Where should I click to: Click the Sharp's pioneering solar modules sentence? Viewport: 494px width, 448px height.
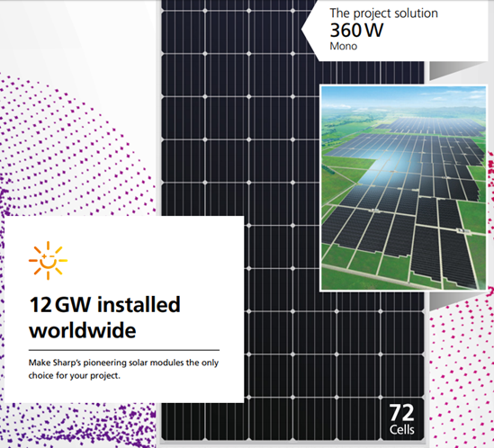pyautogui.click(x=123, y=369)
